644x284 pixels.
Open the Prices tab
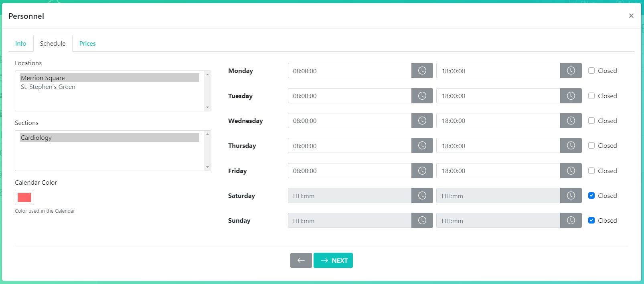[x=87, y=43]
